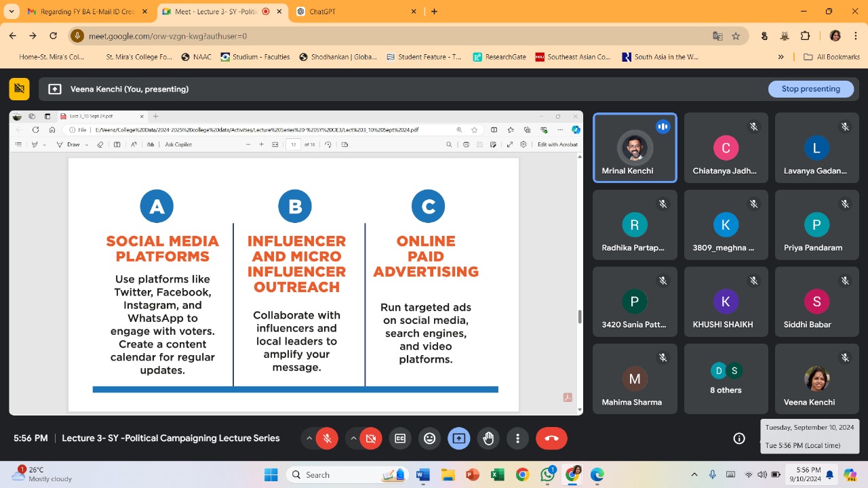Expand video settings arrow beside camera
This screenshot has height=488, width=868.
click(x=353, y=439)
